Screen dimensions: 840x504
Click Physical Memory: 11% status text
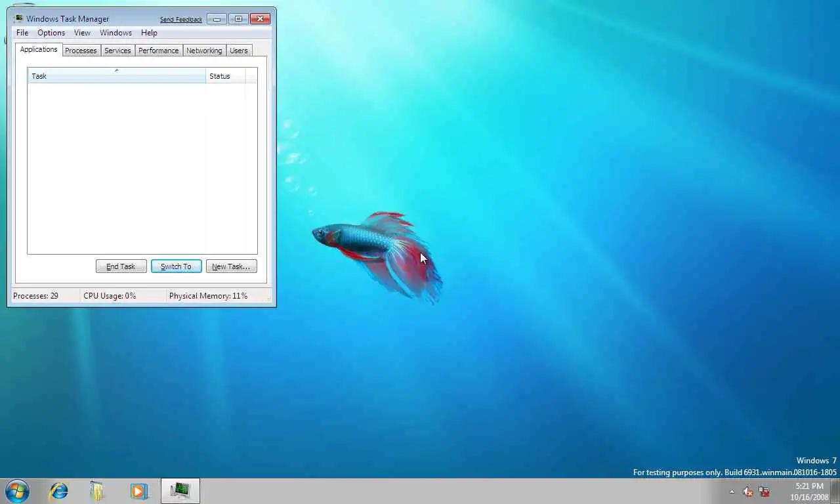pyautogui.click(x=208, y=296)
